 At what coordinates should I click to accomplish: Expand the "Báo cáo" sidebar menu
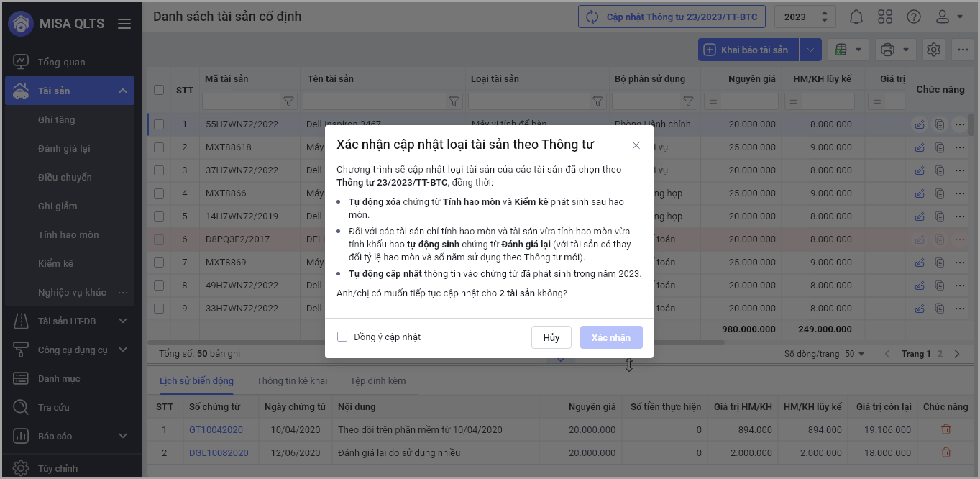[122, 436]
